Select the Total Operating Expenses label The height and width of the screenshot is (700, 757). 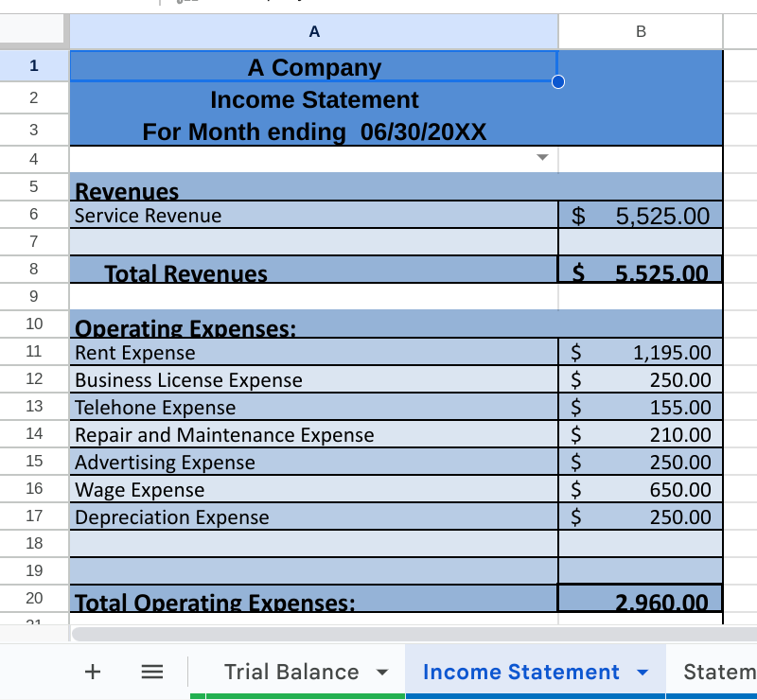point(314,599)
